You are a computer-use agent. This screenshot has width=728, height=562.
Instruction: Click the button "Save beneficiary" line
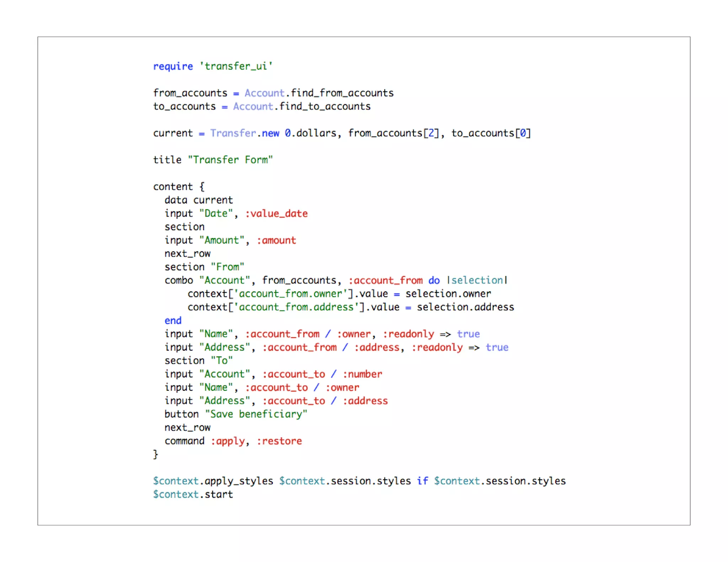(236, 415)
